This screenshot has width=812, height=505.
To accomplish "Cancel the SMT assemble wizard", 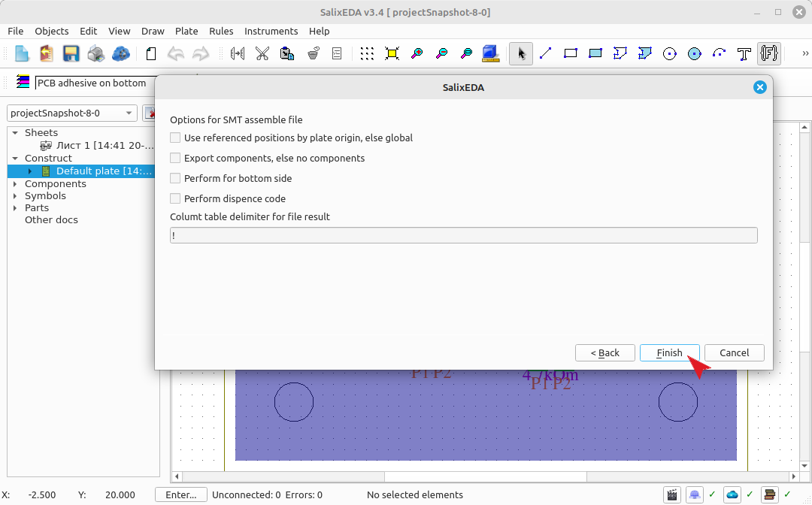I will click(735, 353).
